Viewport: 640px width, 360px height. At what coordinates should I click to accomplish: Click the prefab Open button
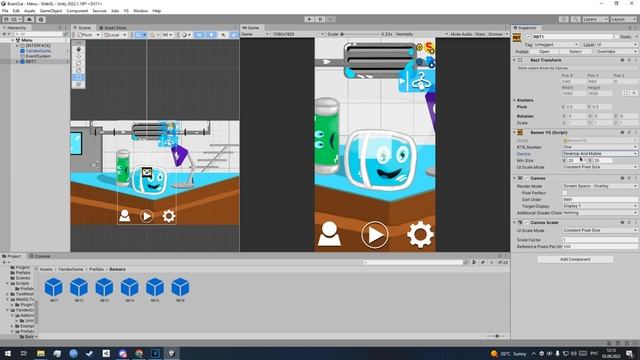(544, 51)
